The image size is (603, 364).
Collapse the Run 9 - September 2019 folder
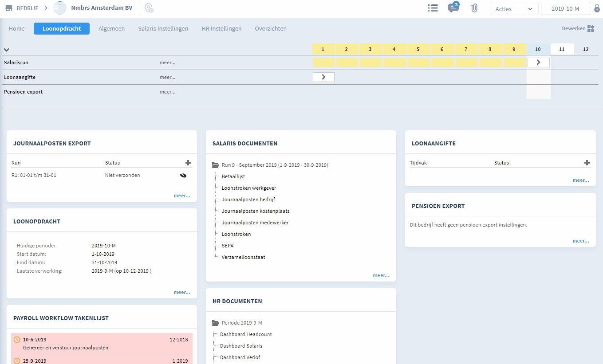(x=216, y=165)
